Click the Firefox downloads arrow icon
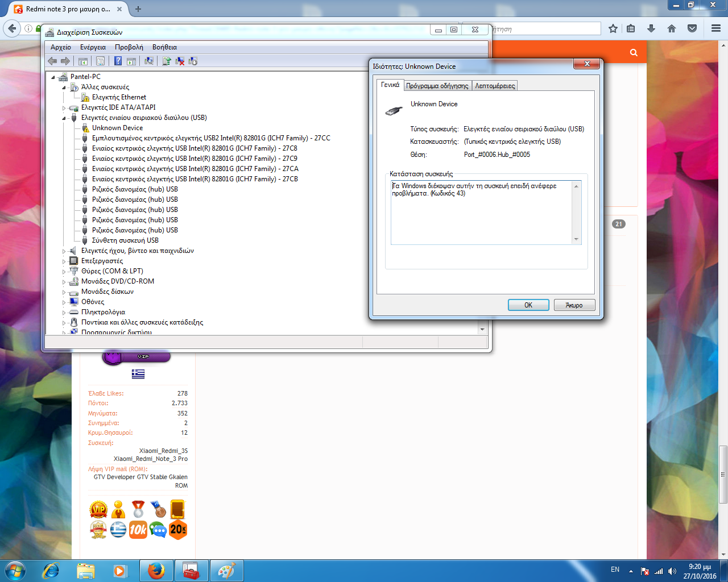 (651, 28)
